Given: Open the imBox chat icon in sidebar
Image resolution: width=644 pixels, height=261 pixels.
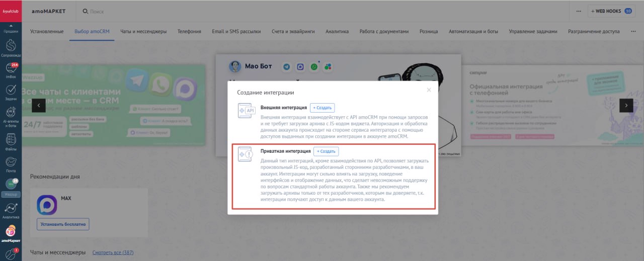Looking at the screenshot, I should click(11, 71).
